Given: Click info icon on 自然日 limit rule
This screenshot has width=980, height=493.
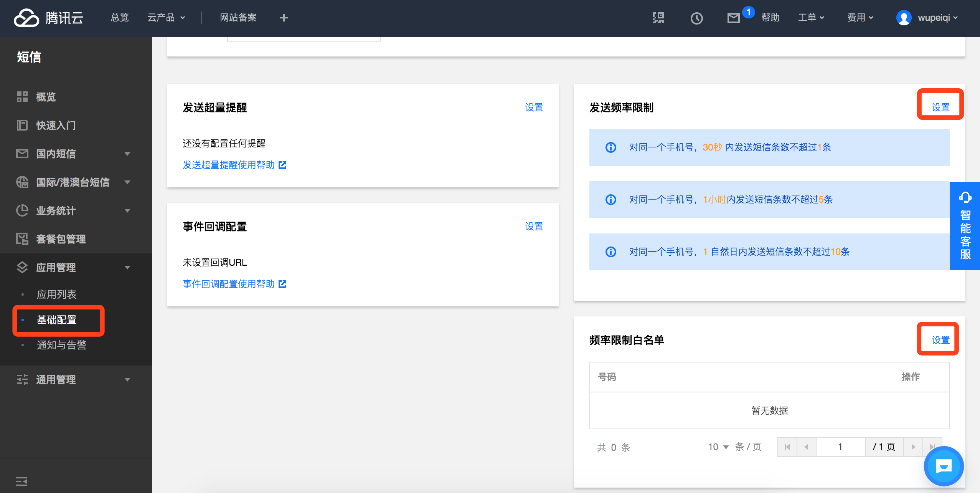Looking at the screenshot, I should [x=611, y=252].
